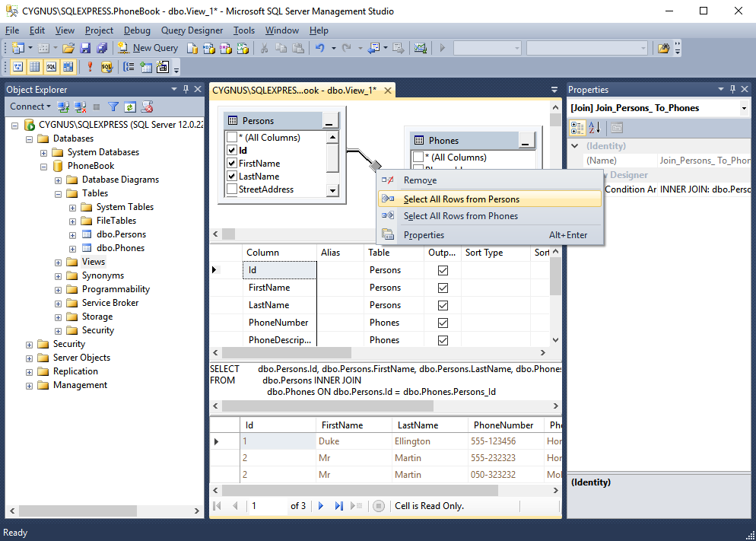This screenshot has width=756, height=541.
Task: Open the Query Designer menu
Action: click(x=192, y=30)
